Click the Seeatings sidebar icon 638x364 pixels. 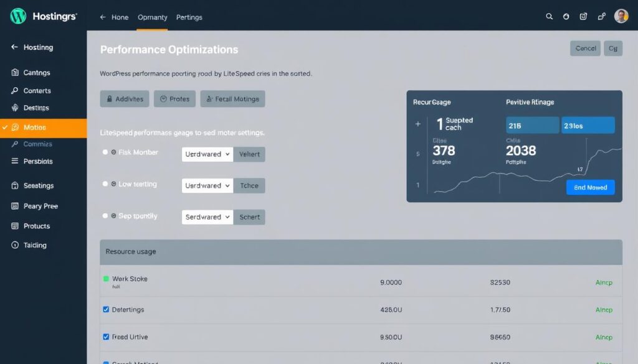pos(15,185)
